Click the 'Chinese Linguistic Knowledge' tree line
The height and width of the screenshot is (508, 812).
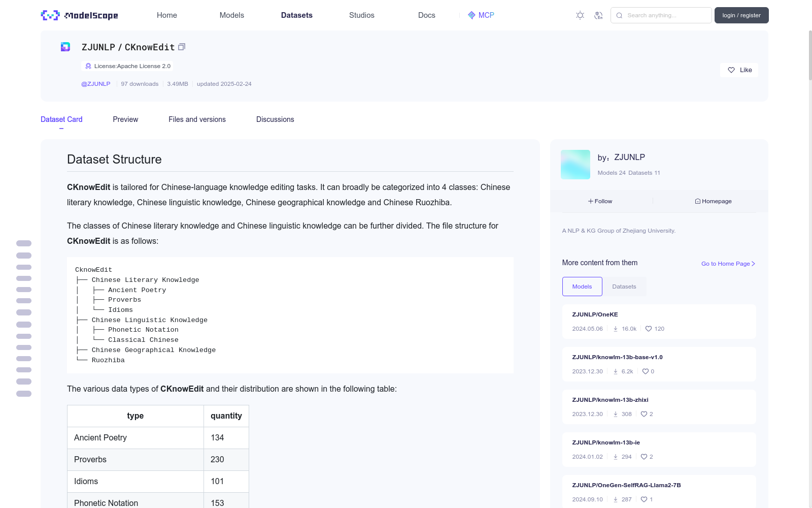149,320
